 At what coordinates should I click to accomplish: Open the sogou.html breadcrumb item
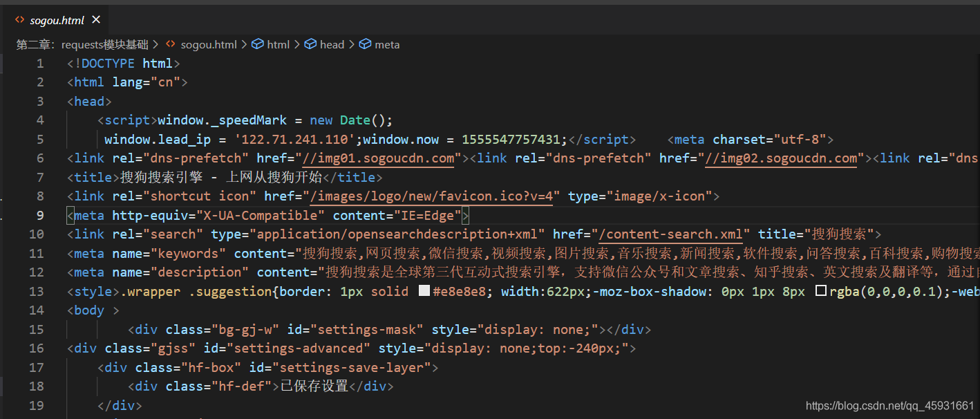coord(209,44)
